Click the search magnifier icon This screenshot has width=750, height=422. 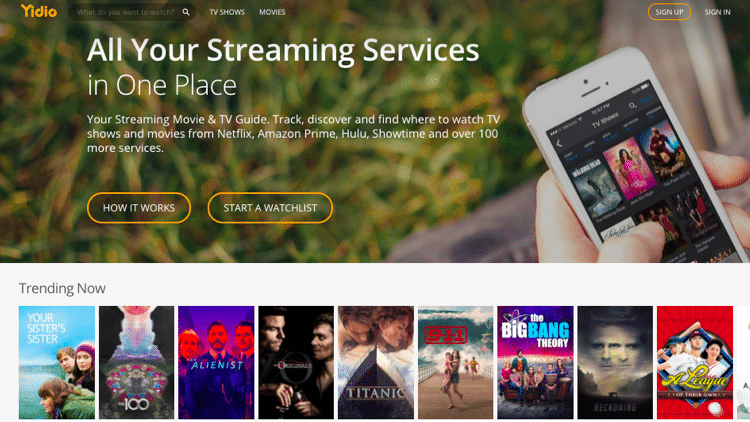coord(186,12)
